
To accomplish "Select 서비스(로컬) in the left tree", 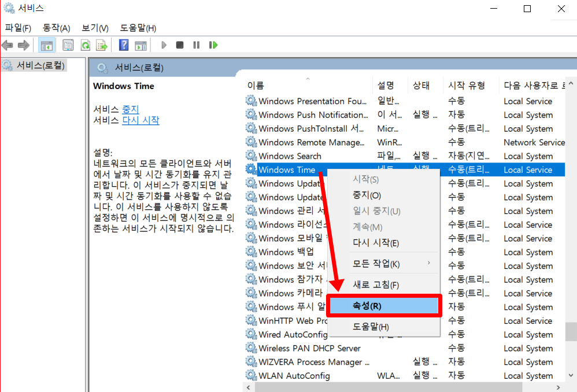I will [40, 65].
